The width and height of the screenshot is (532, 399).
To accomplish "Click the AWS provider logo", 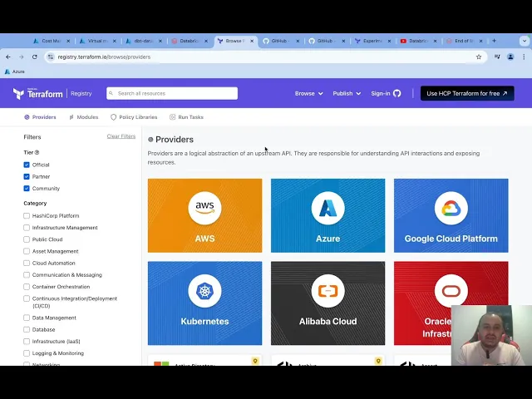I will pyautogui.click(x=204, y=208).
